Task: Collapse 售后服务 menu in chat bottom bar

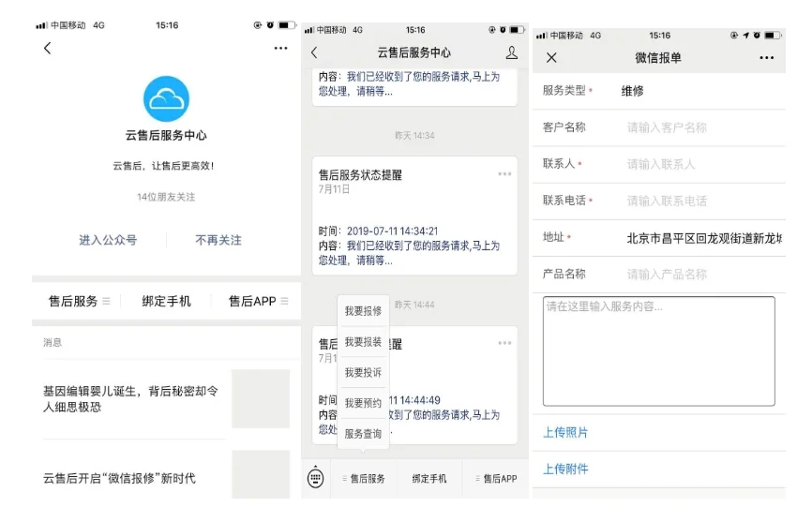Action: pos(364,479)
